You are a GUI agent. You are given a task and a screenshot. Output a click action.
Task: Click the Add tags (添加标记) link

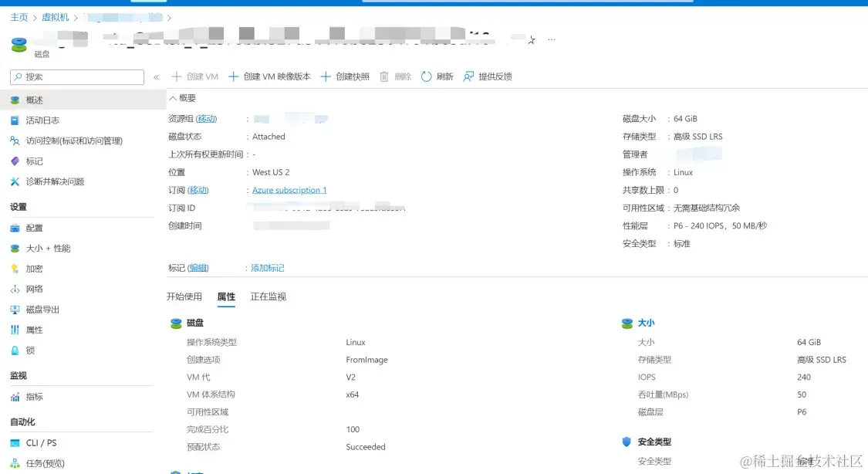(x=268, y=268)
